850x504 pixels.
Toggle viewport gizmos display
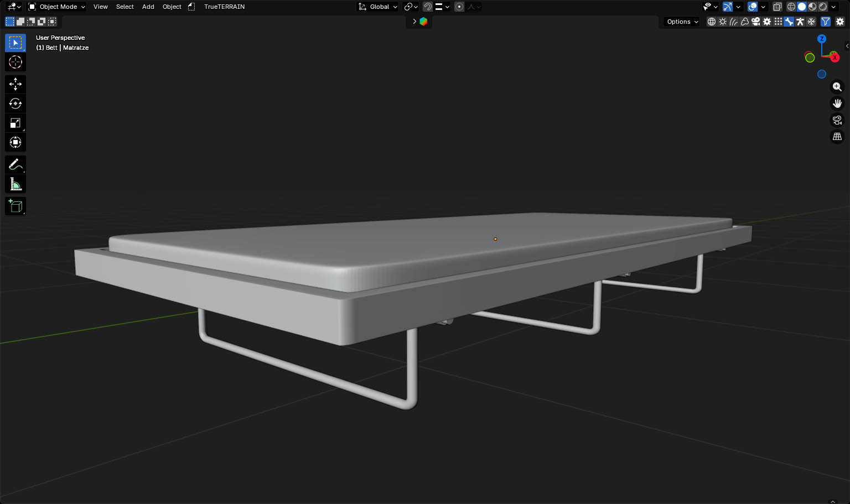click(x=728, y=7)
